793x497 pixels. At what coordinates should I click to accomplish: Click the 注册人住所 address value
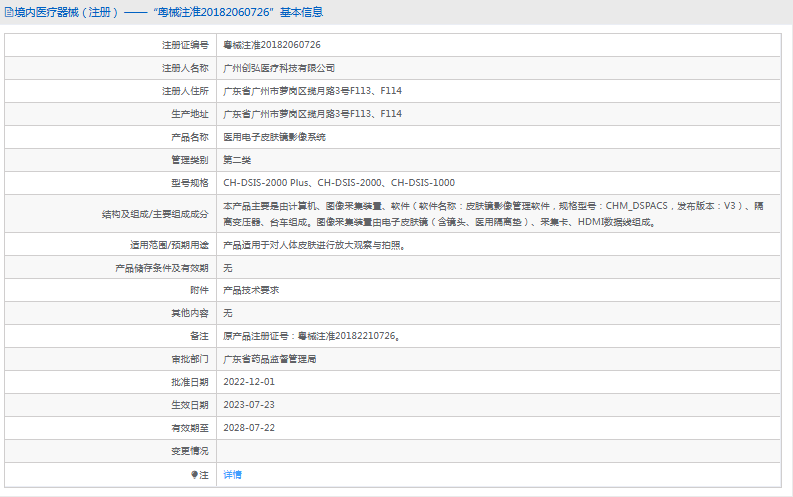pos(313,91)
